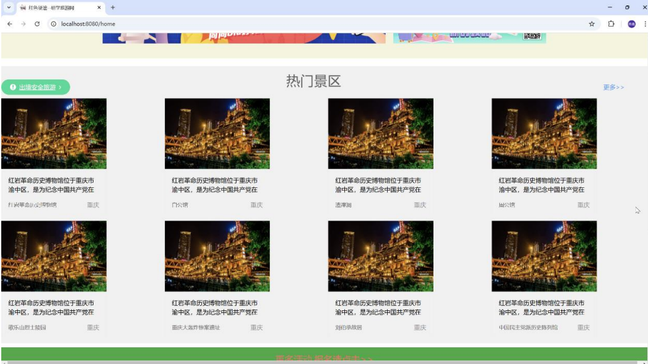Click the colorful left promotional banner image
Viewport: 648px width, 364px height.
click(244, 38)
